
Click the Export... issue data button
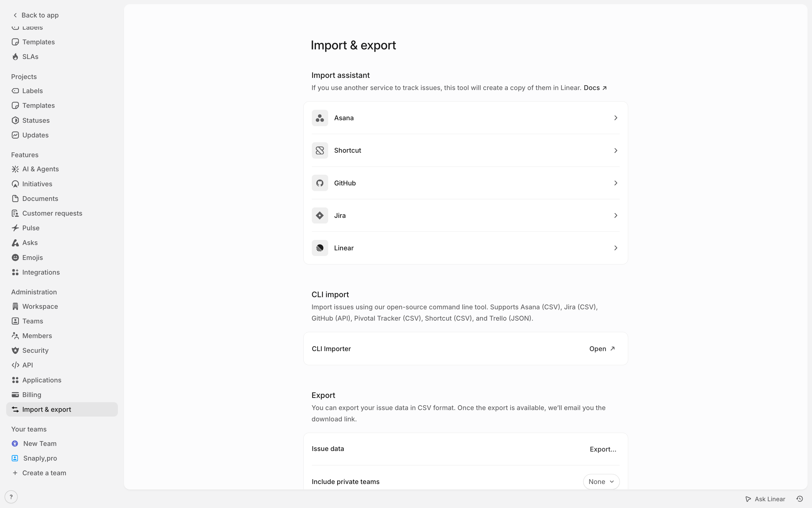(603, 449)
